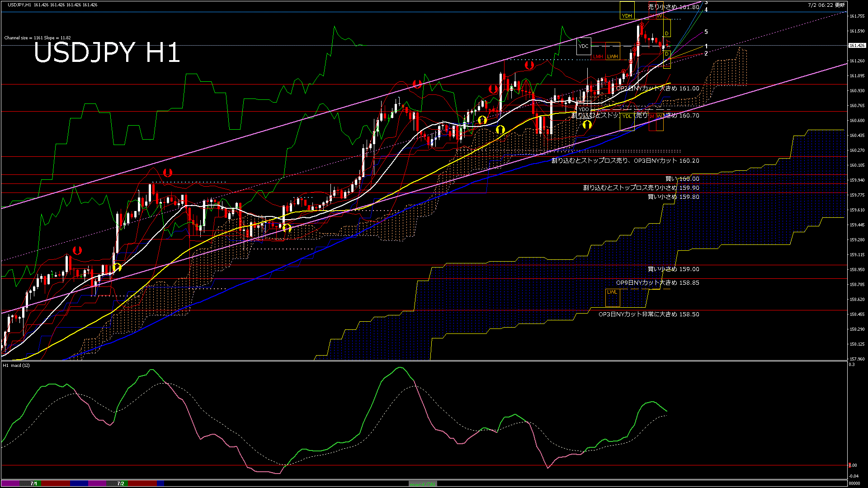This screenshot has height=488, width=868.
Task: Toggle the macd ON button
Action: pos(423,484)
